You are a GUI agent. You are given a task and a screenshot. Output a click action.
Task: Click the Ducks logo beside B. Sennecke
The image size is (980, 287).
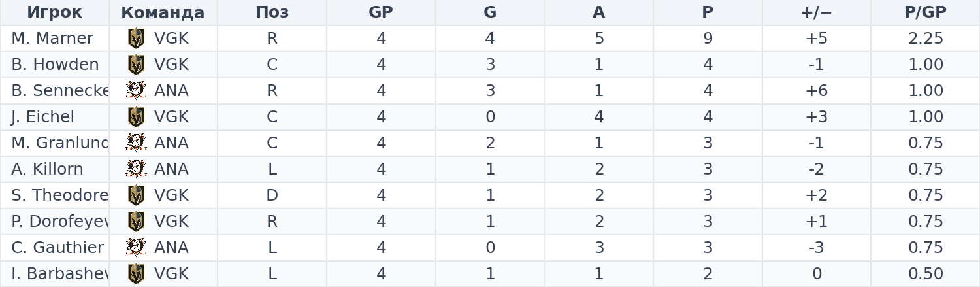(x=136, y=91)
